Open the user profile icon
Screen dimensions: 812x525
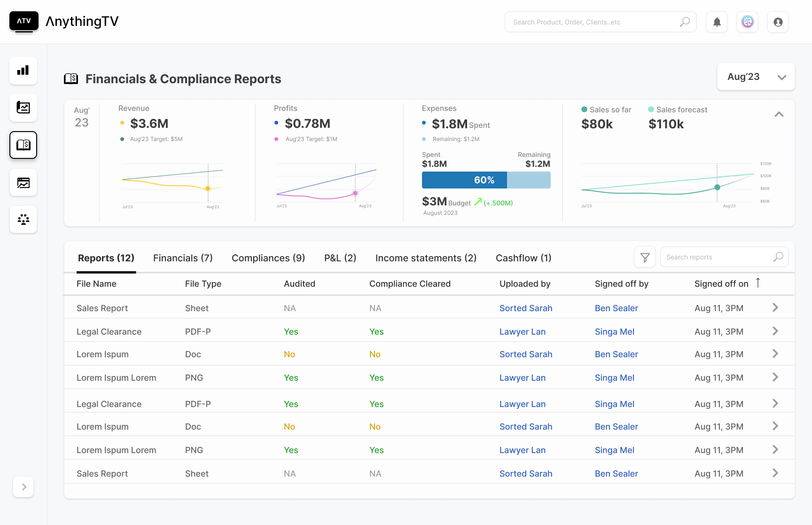778,22
